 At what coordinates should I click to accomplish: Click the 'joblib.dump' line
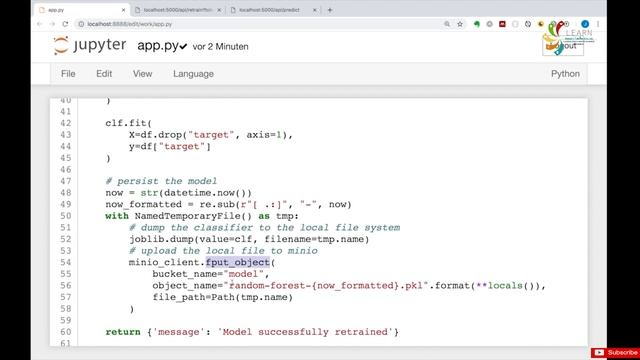tap(249, 239)
